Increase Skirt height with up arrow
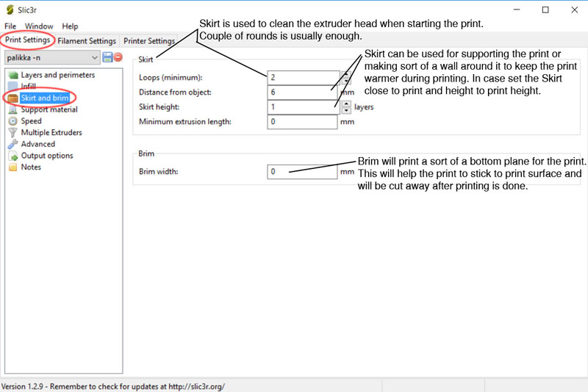This screenshot has width=588, height=392. [x=346, y=104]
